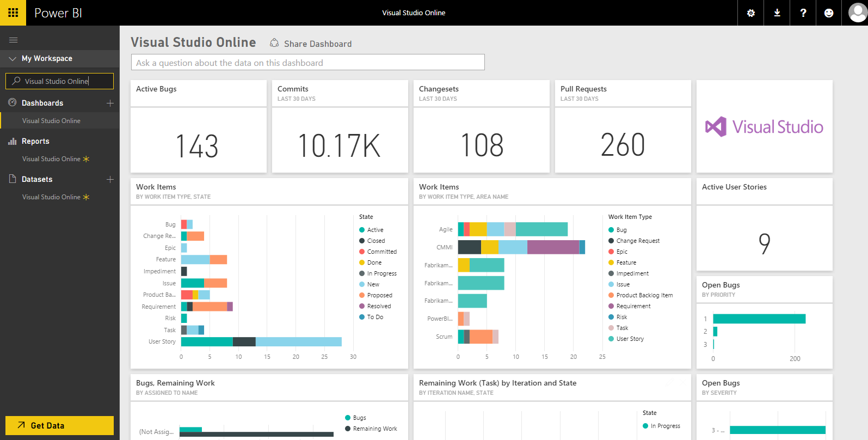
Task: Open the help question mark icon
Action: 803,13
